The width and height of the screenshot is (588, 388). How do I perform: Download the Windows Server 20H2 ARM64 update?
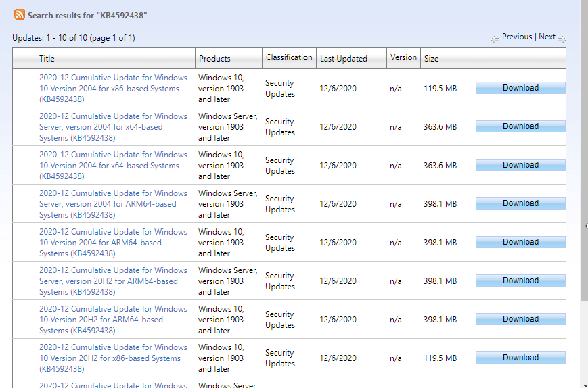520,281
